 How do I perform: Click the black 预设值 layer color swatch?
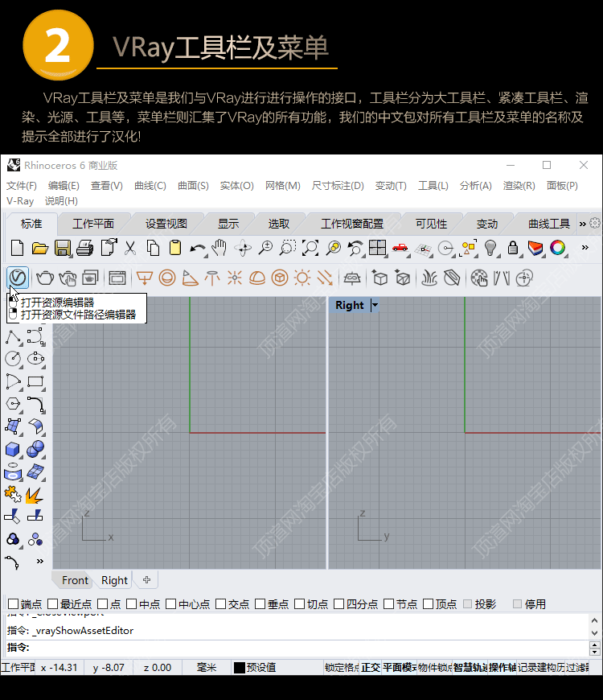coord(240,667)
